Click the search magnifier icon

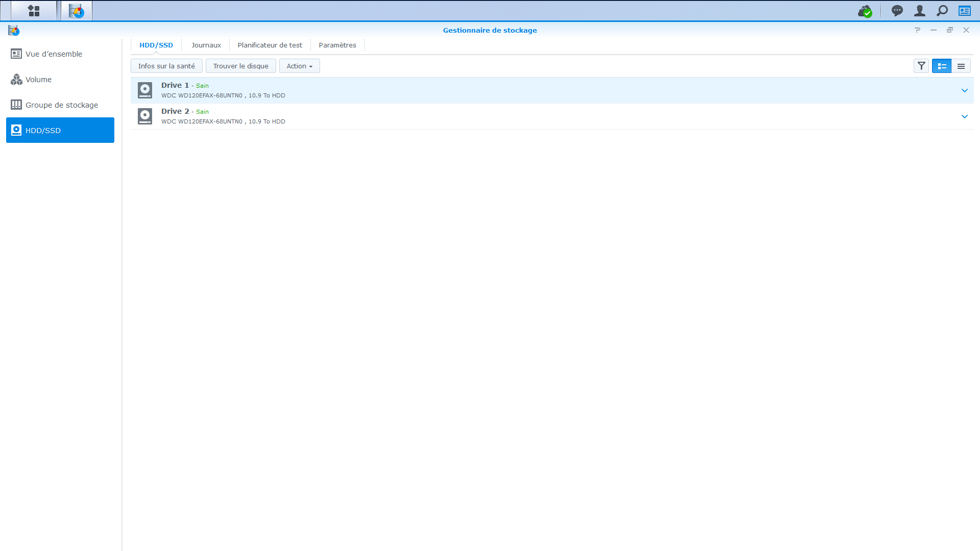[x=942, y=11]
